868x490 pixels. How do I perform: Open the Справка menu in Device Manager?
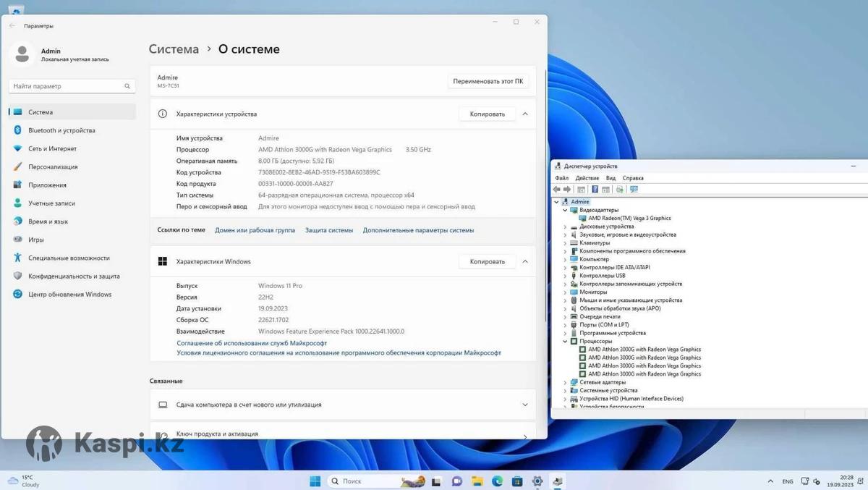[633, 178]
